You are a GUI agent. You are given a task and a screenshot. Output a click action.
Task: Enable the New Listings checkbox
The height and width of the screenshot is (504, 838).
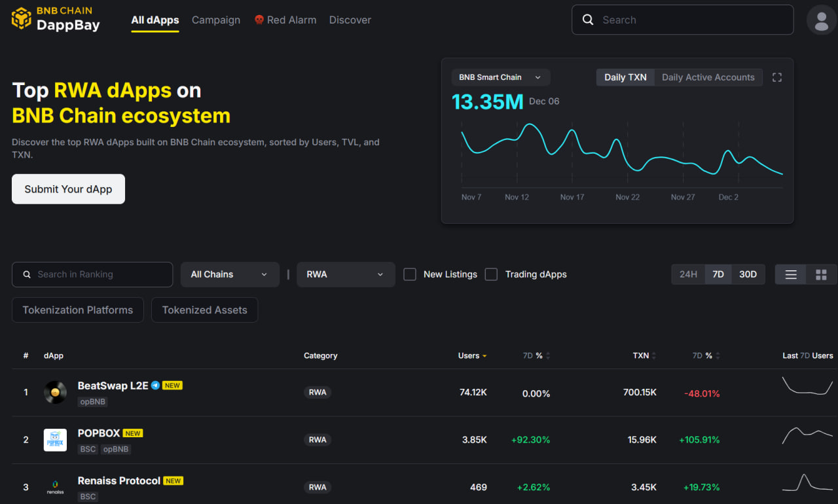click(x=410, y=274)
